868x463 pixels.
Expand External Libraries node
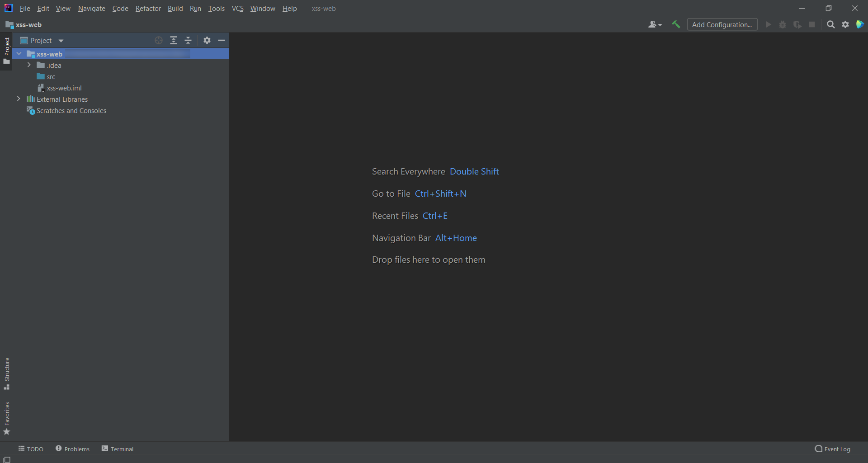pyautogui.click(x=19, y=99)
